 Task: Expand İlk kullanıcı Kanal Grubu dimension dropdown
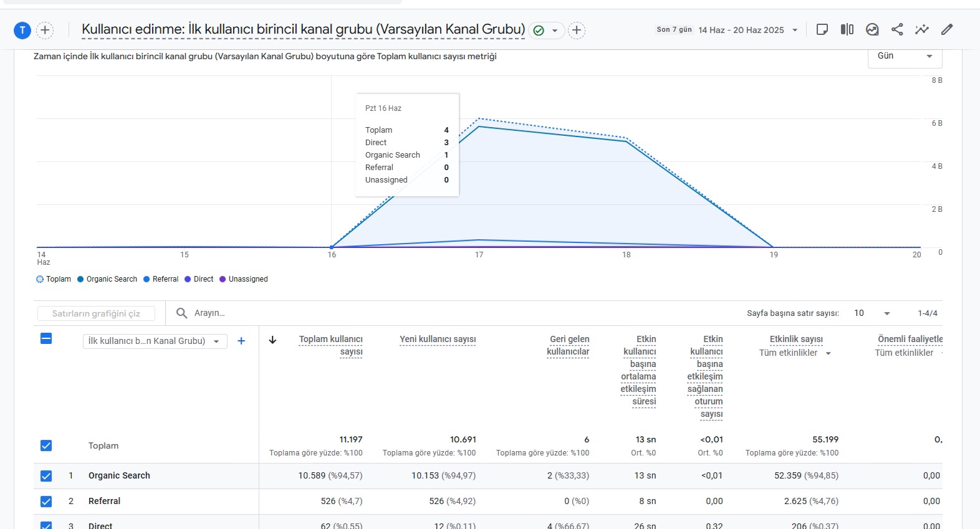[x=155, y=341]
